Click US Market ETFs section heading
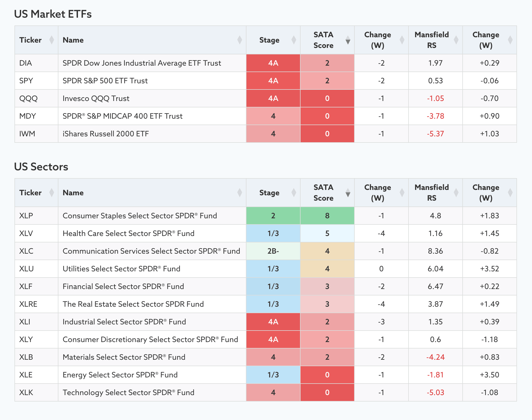The height and width of the screenshot is (420, 532). click(x=53, y=14)
